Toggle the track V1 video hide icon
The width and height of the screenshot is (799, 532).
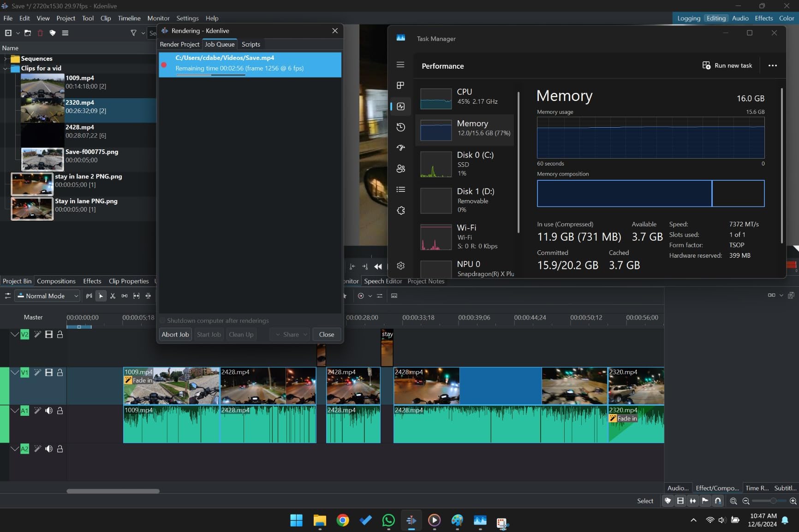pyautogui.click(x=49, y=372)
